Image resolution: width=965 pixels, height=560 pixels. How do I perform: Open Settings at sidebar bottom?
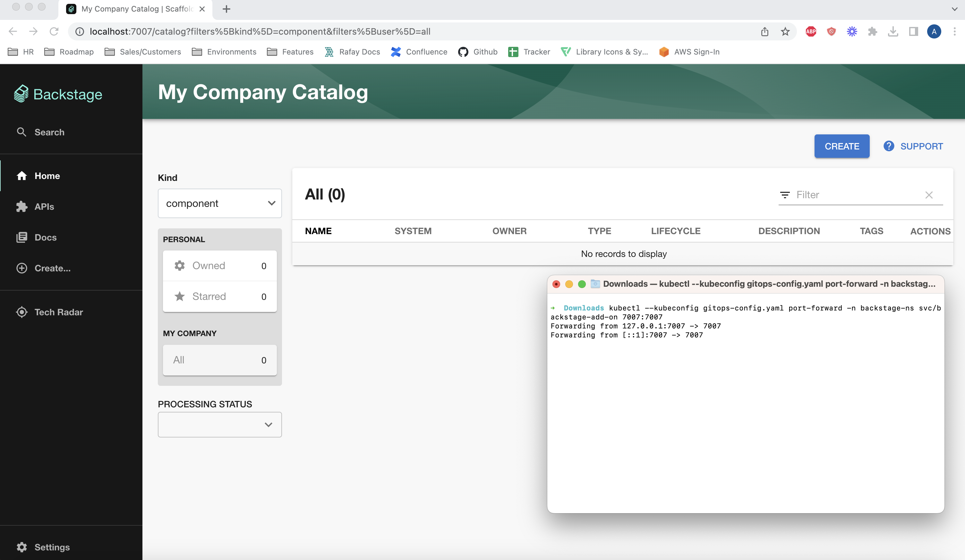point(52,547)
